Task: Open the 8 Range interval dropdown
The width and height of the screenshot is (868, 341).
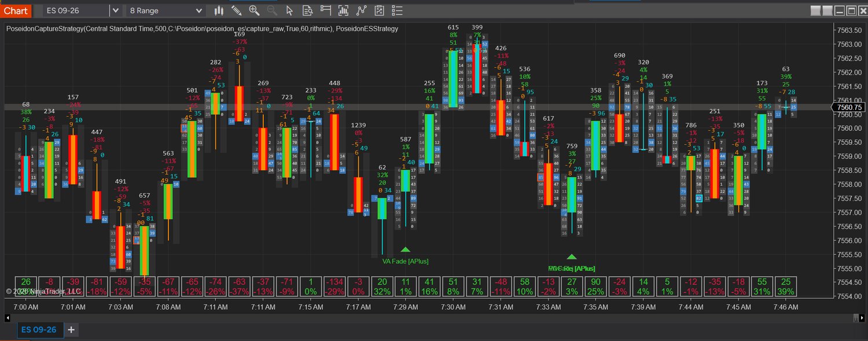Action: [166, 10]
